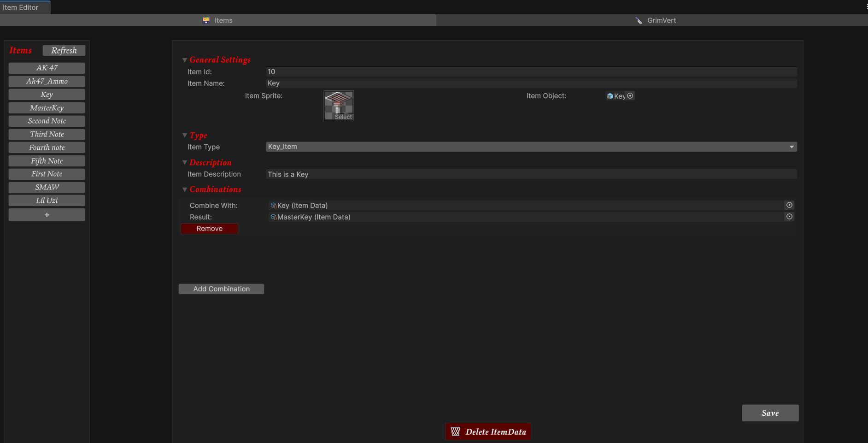Open the object picker for Combine With
Viewport: 868px width, 443px height.
pos(789,205)
